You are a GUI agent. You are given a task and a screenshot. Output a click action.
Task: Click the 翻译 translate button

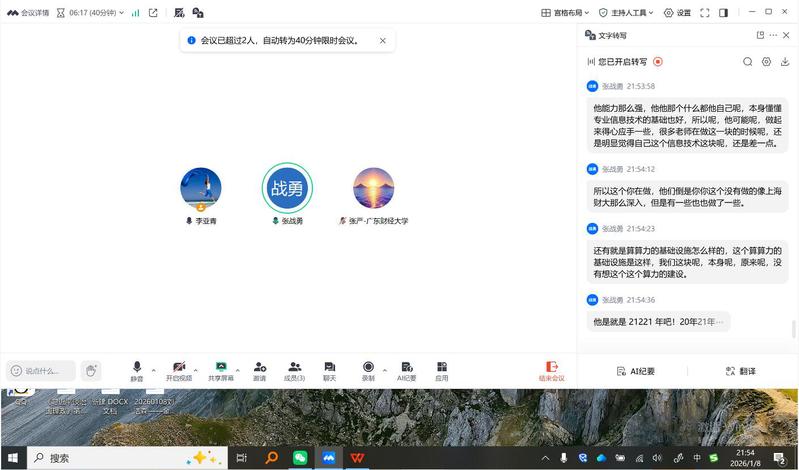[741, 371]
